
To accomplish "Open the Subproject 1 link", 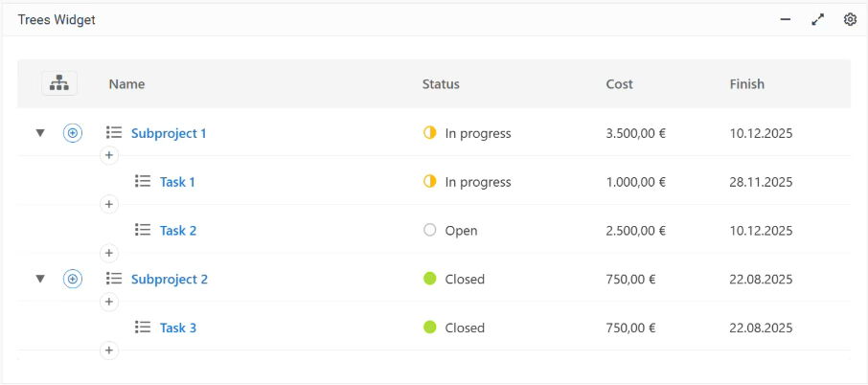I will tap(169, 133).
